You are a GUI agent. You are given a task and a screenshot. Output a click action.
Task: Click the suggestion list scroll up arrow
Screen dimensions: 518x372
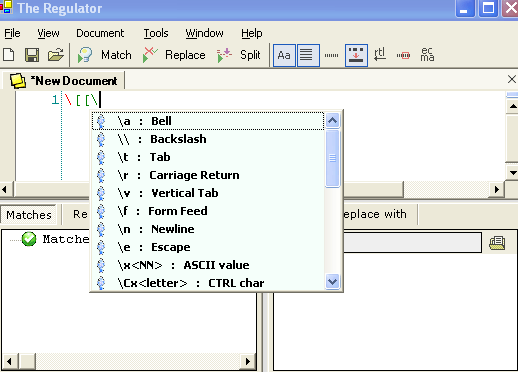click(332, 120)
